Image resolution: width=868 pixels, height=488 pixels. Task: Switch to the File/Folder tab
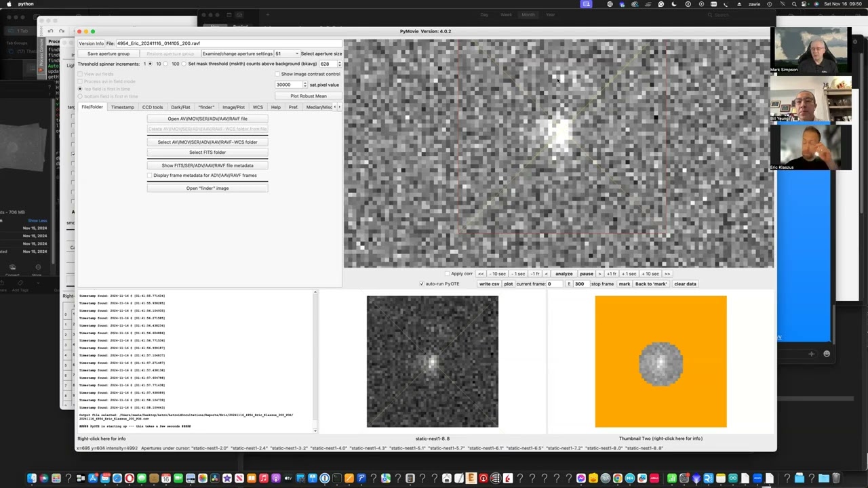[92, 107]
